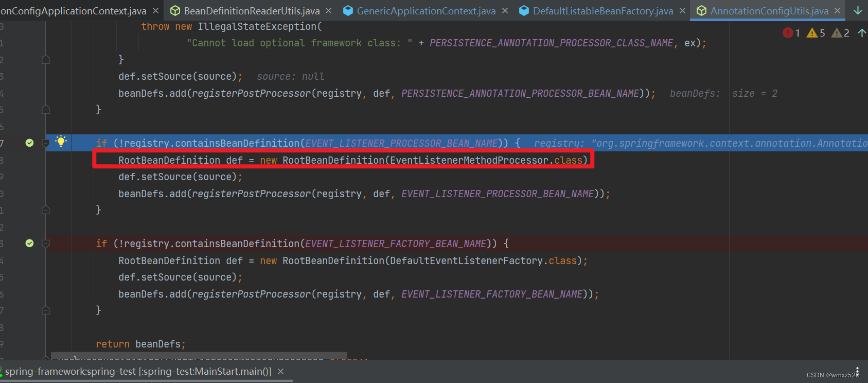Screen dimensions: 868x383
Task: Click DefaultListableBeanFactory.java tab class icon
Action: pos(524,11)
